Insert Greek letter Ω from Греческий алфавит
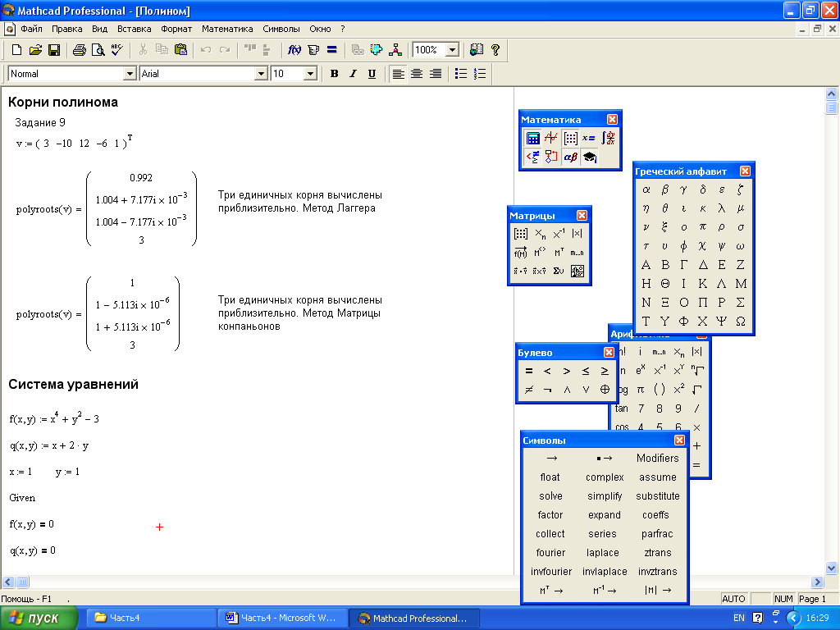Image resolution: width=840 pixels, height=630 pixels. pos(741,322)
